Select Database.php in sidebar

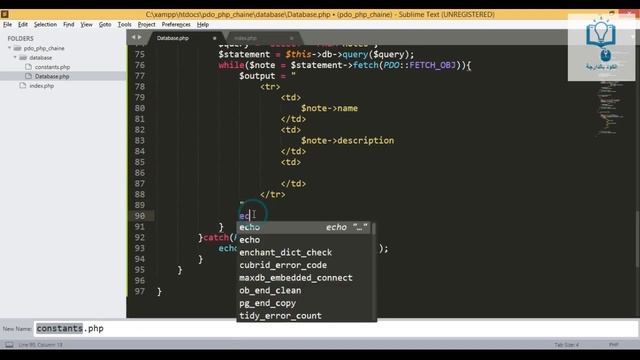click(x=52, y=76)
